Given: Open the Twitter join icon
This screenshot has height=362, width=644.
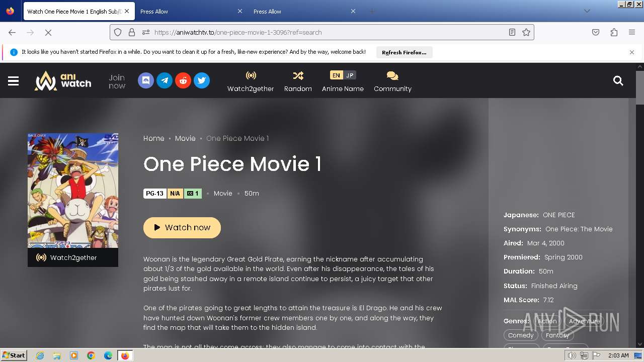Looking at the screenshot, I should pyautogui.click(x=202, y=80).
